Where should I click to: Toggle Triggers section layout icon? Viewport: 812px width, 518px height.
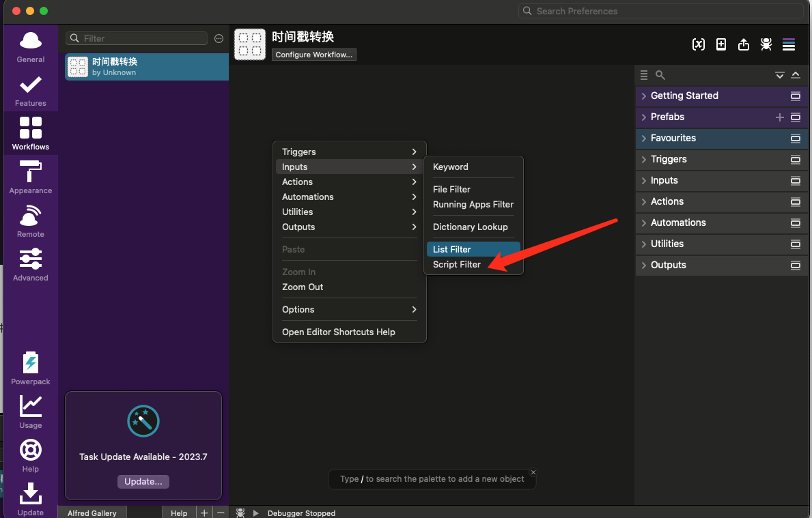tap(796, 160)
